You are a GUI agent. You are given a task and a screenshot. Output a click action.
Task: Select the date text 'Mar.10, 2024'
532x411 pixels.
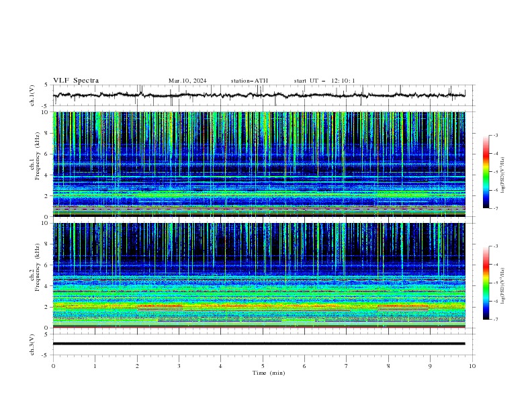click(187, 81)
